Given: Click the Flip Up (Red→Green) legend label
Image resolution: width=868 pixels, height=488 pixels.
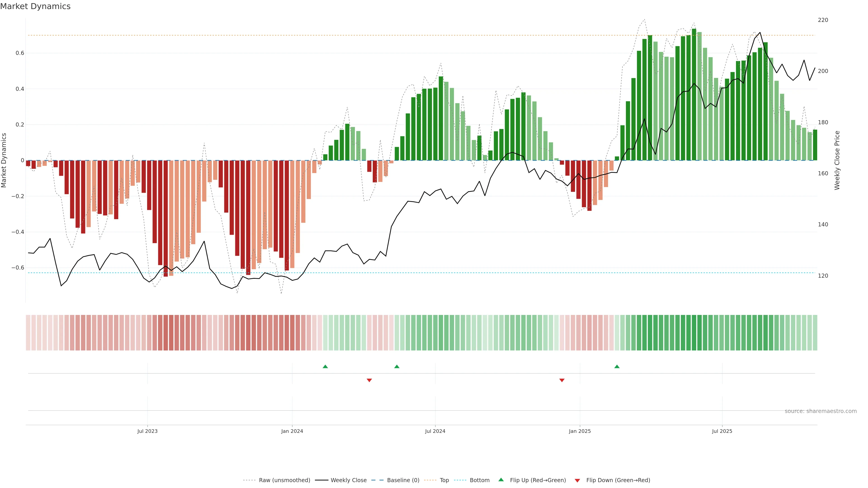Looking at the screenshot, I should pyautogui.click(x=538, y=480).
